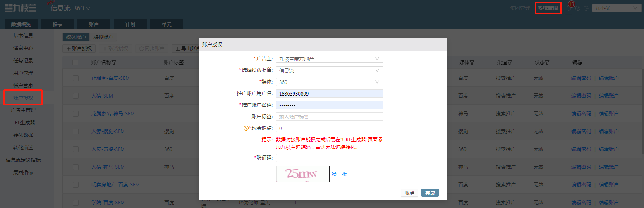Open the 状态 column filter funnel
Screen dimensions: 644x208
pos(547,62)
